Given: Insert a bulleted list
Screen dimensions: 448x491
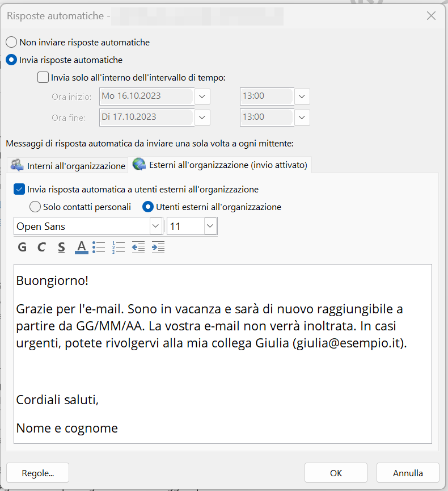Looking at the screenshot, I should click(x=99, y=247).
